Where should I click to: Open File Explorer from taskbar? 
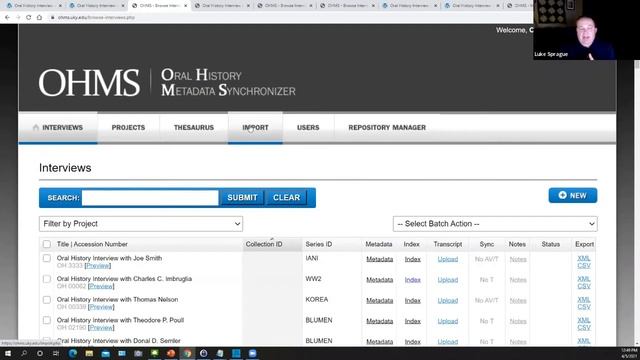click(89, 353)
